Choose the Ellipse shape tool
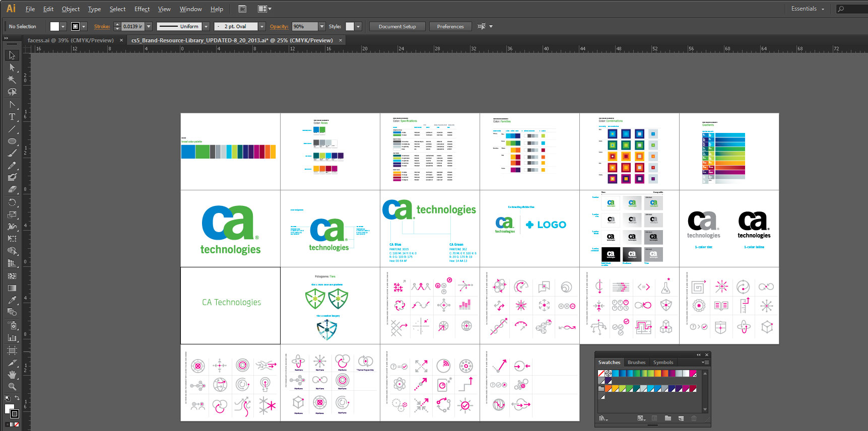The width and height of the screenshot is (868, 431). (12, 141)
